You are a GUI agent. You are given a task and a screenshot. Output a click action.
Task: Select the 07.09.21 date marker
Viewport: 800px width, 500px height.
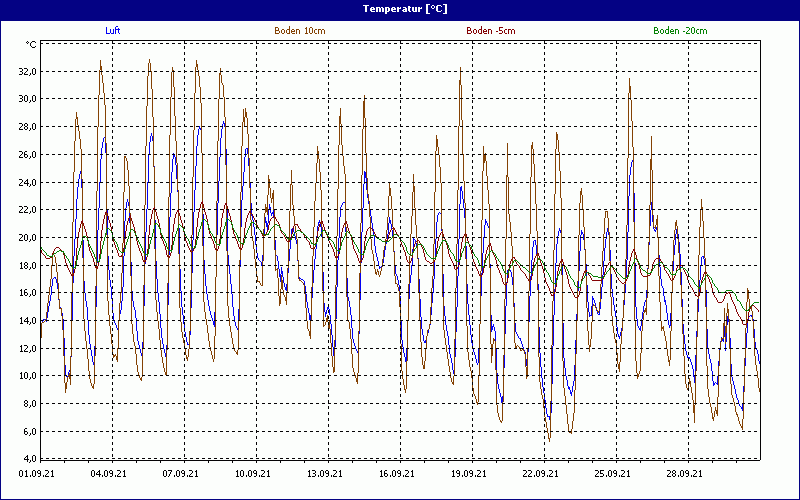click(180, 474)
